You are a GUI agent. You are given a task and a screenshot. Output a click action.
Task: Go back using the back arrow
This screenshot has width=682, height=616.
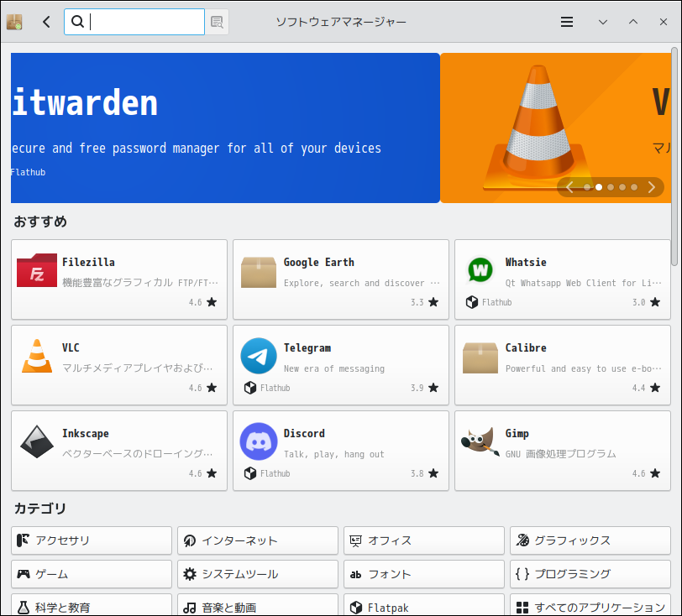tap(46, 22)
